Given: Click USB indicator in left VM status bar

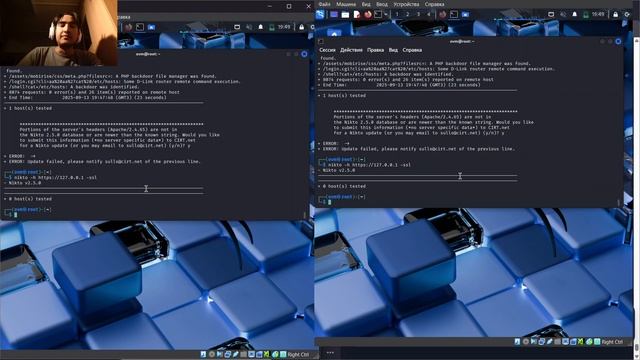Looking at the screenshot, I should pos(236,355).
